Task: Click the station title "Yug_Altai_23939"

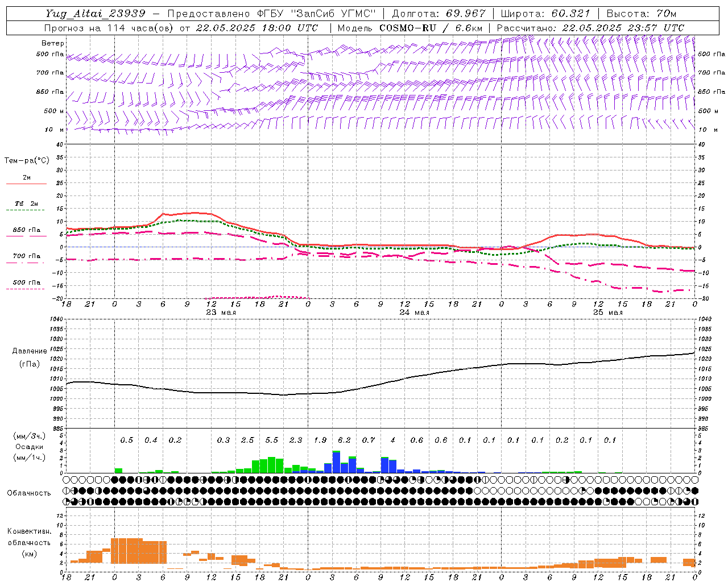Action: 96,14
